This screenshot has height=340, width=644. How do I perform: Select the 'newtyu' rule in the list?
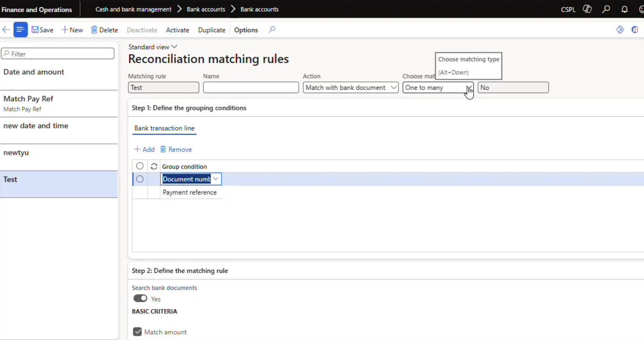59,157
